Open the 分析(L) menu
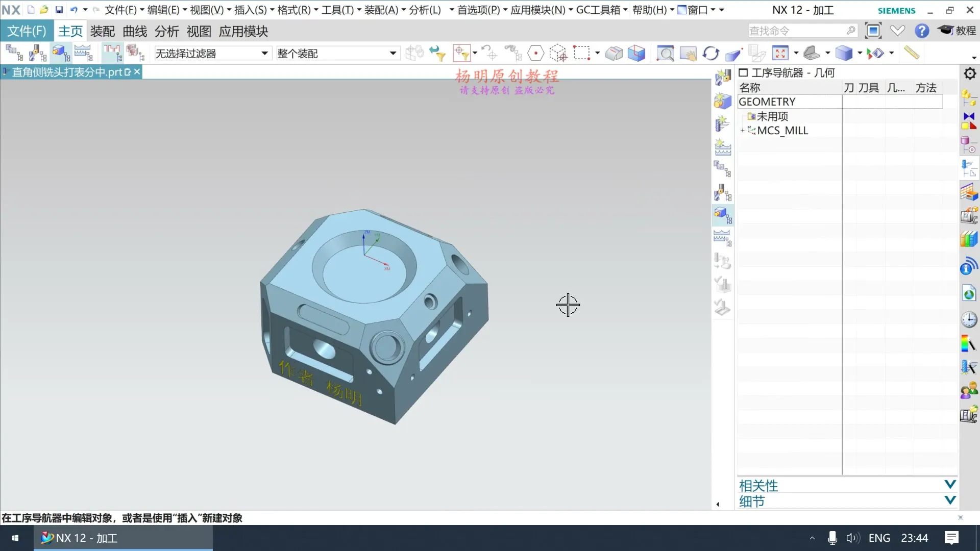Viewport: 980px width, 551px height. [425, 10]
